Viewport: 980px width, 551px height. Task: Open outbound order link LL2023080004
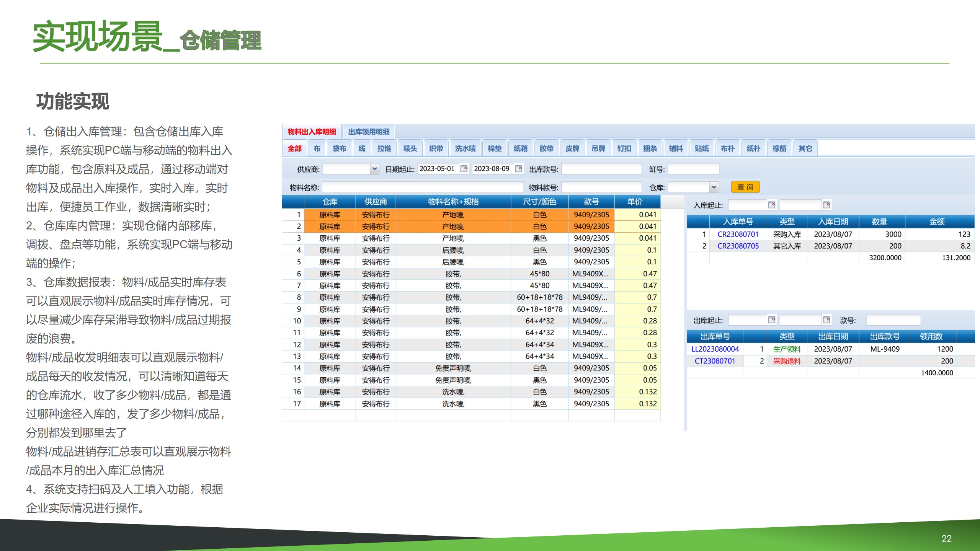coord(715,349)
